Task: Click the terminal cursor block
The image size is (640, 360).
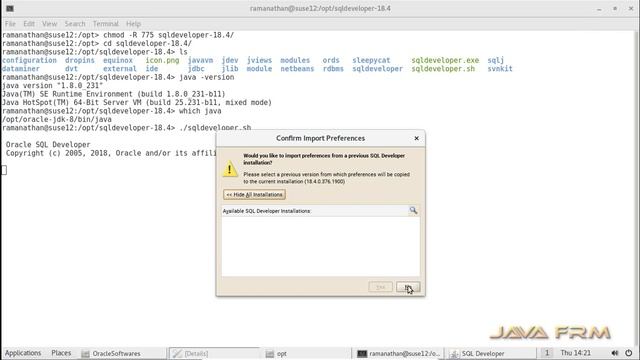Action: click(4, 170)
